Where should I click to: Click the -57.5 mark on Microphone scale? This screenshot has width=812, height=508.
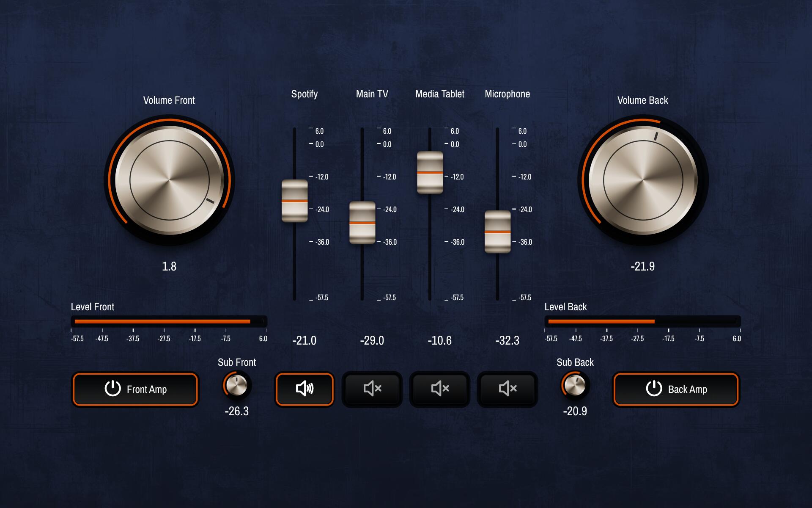[524, 298]
